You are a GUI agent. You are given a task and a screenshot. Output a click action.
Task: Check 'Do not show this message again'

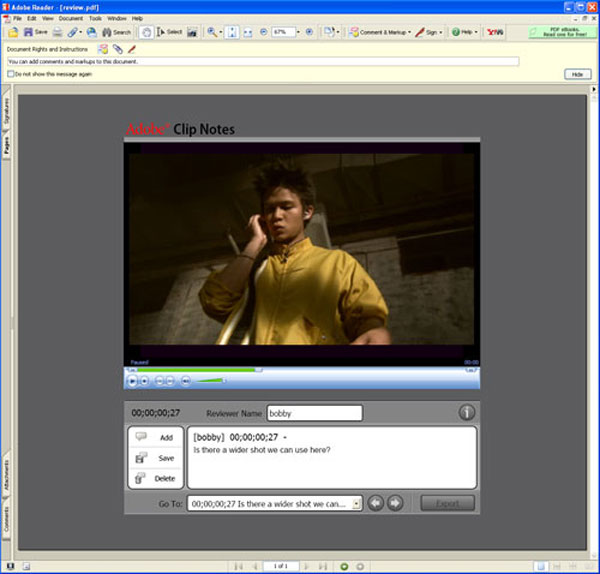point(11,74)
